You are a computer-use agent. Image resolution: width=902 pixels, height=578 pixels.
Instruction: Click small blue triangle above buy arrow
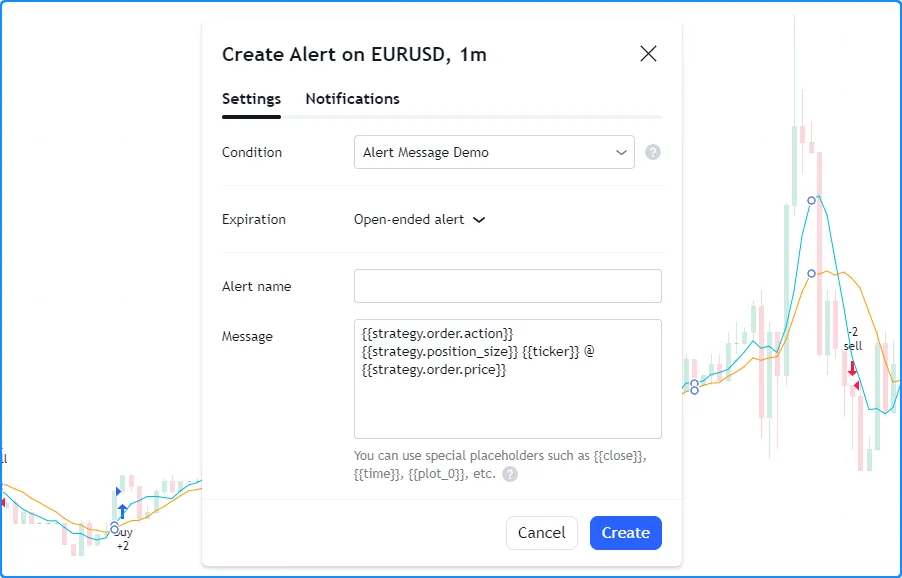click(x=119, y=492)
